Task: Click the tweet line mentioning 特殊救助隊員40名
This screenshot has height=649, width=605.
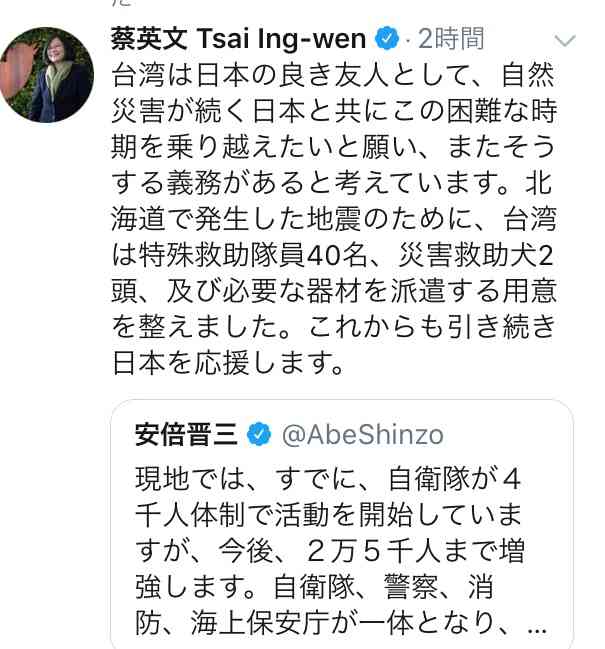Action: pos(334,255)
